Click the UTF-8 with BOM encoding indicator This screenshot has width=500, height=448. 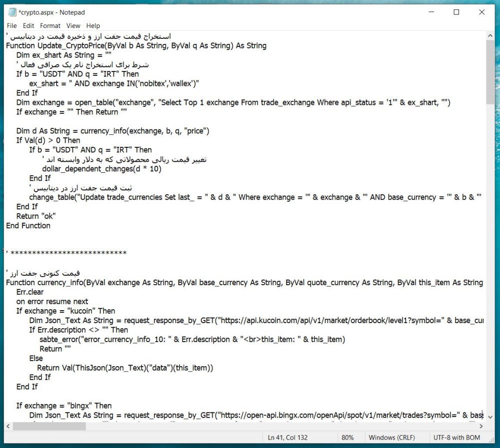456,438
